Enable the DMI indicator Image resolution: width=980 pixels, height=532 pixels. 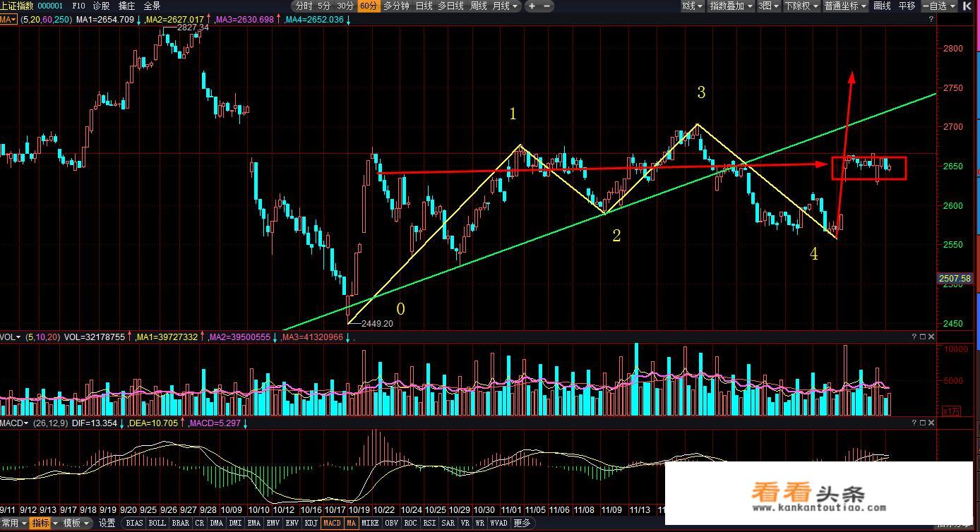point(235,524)
